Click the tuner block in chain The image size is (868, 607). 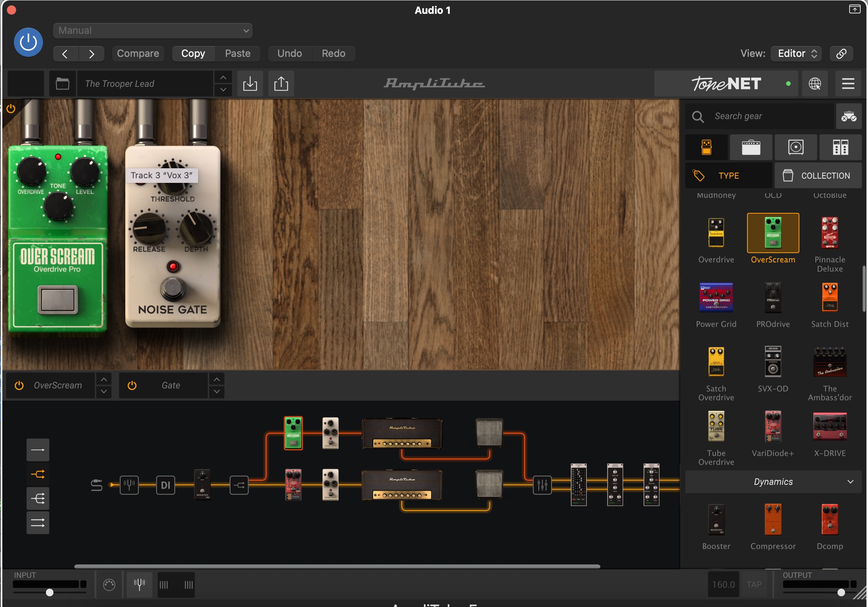[x=129, y=485]
